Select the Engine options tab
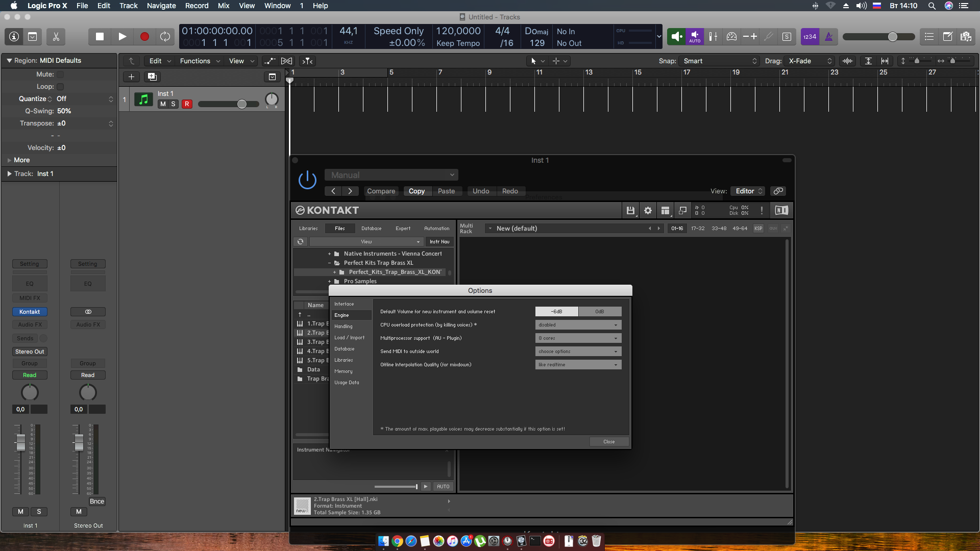Viewport: 980px width, 551px height. [351, 315]
